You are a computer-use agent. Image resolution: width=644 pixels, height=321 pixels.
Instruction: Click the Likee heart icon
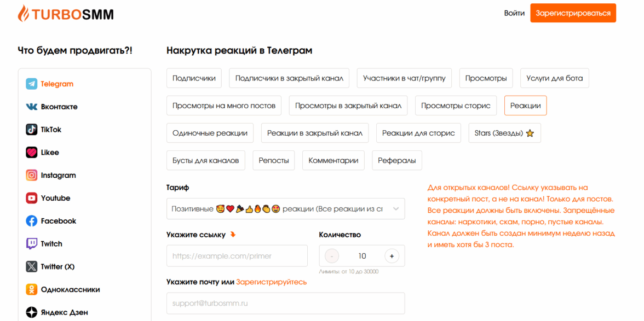pos(32,153)
